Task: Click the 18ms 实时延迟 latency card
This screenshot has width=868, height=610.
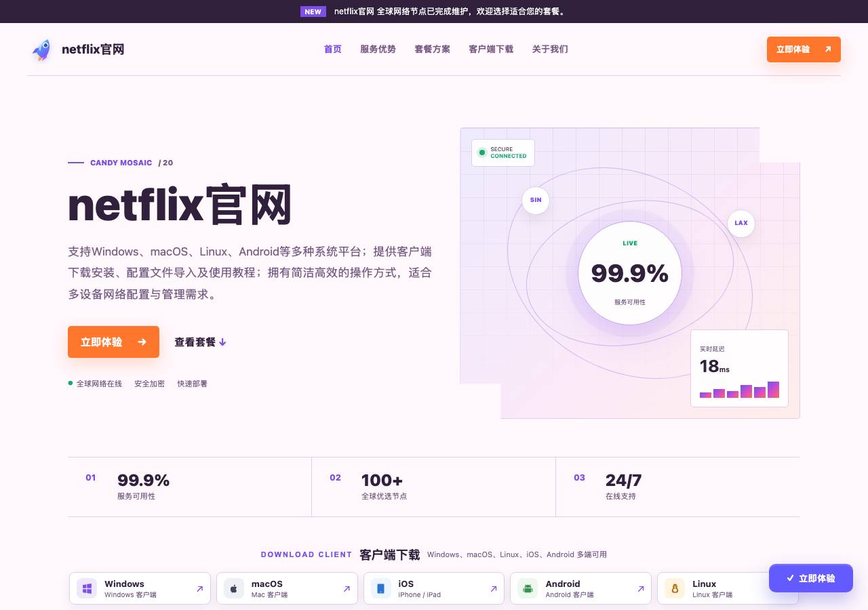Action: point(739,368)
